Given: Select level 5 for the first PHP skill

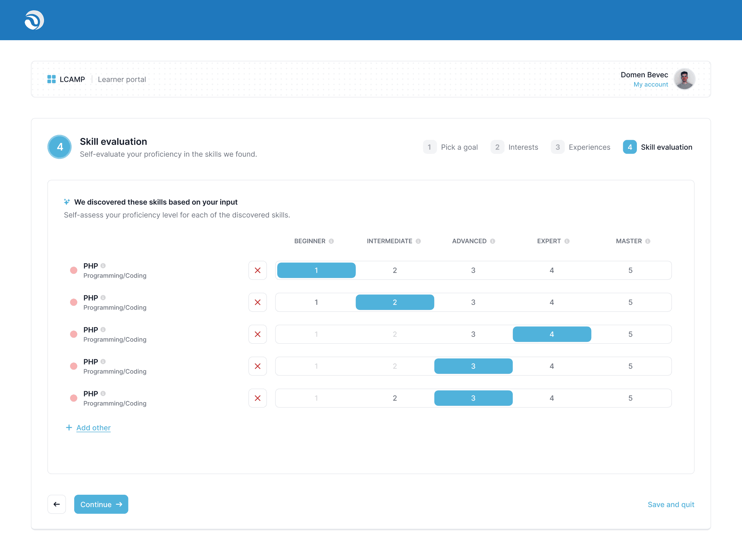Looking at the screenshot, I should (630, 270).
